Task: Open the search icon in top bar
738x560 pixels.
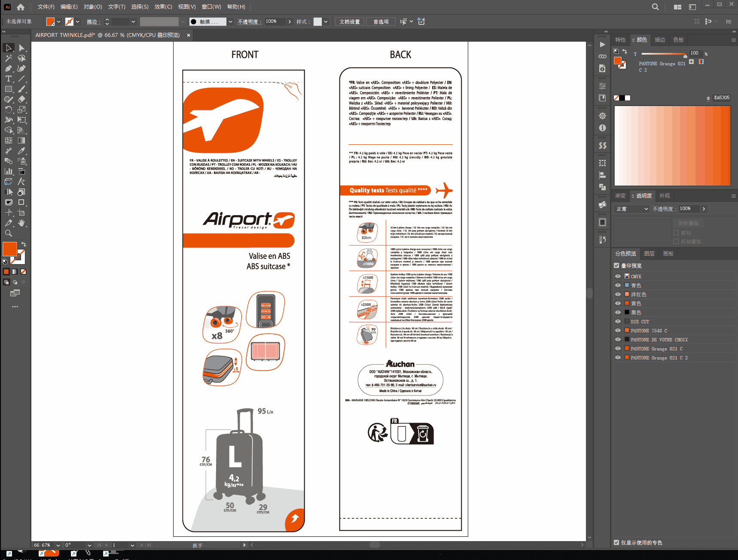Action: click(x=655, y=7)
